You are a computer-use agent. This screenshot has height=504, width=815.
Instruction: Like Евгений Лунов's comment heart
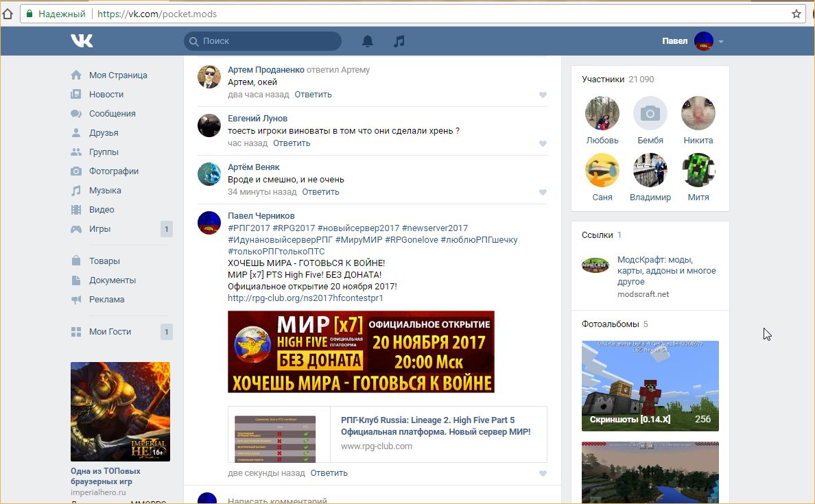(543, 144)
